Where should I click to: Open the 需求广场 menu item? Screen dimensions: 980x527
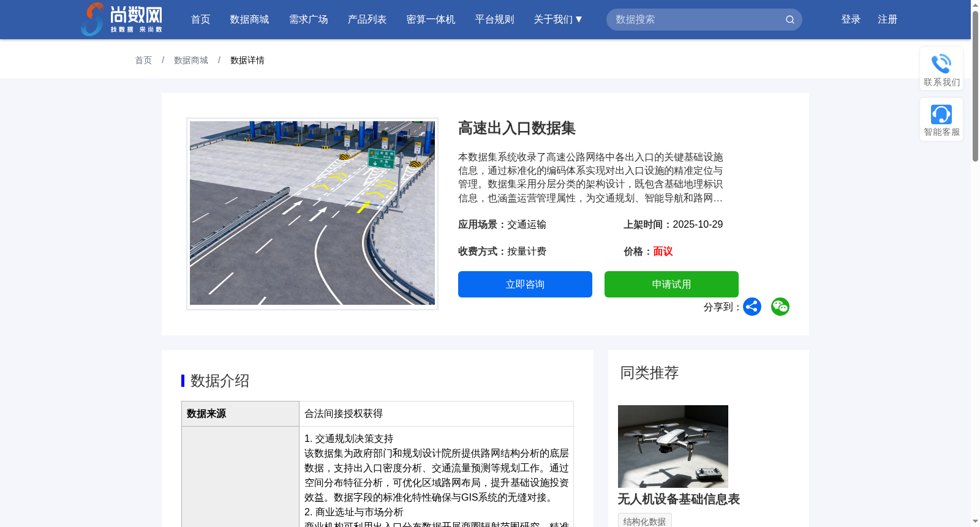click(309, 20)
